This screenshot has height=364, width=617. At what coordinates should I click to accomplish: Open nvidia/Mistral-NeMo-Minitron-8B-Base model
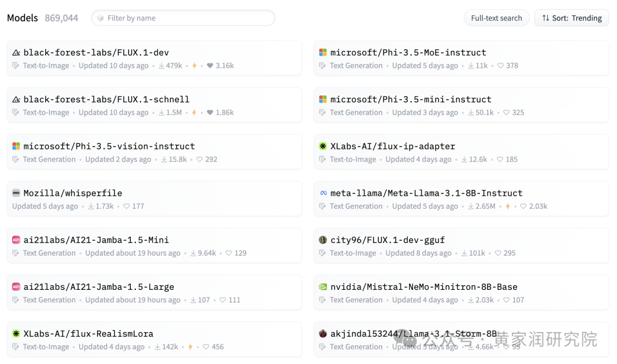[424, 286]
